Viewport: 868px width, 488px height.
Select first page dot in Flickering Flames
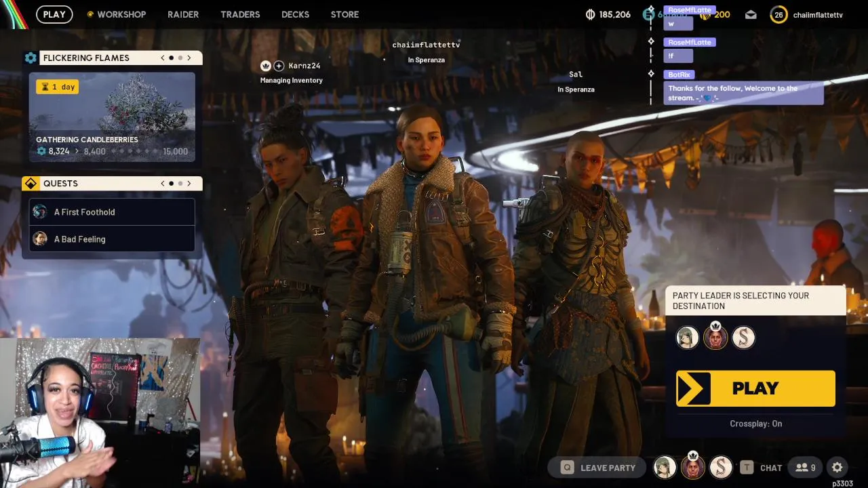point(172,58)
